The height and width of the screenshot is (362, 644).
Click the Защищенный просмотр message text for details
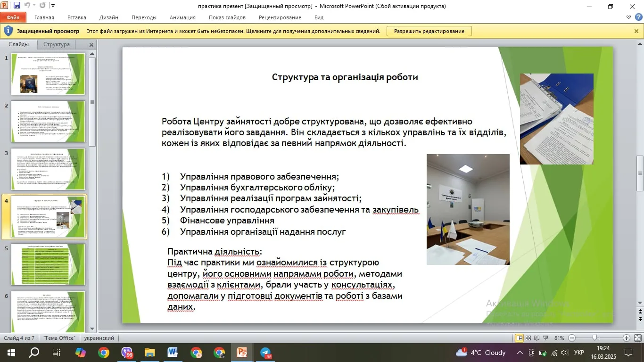tap(233, 31)
